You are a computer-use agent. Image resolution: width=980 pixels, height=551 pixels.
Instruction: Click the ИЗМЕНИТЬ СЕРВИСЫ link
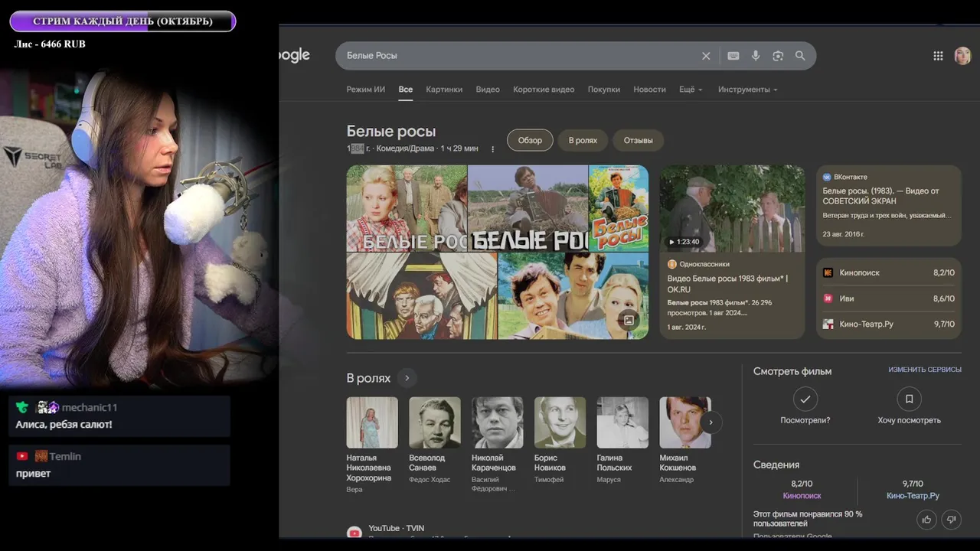[925, 370]
